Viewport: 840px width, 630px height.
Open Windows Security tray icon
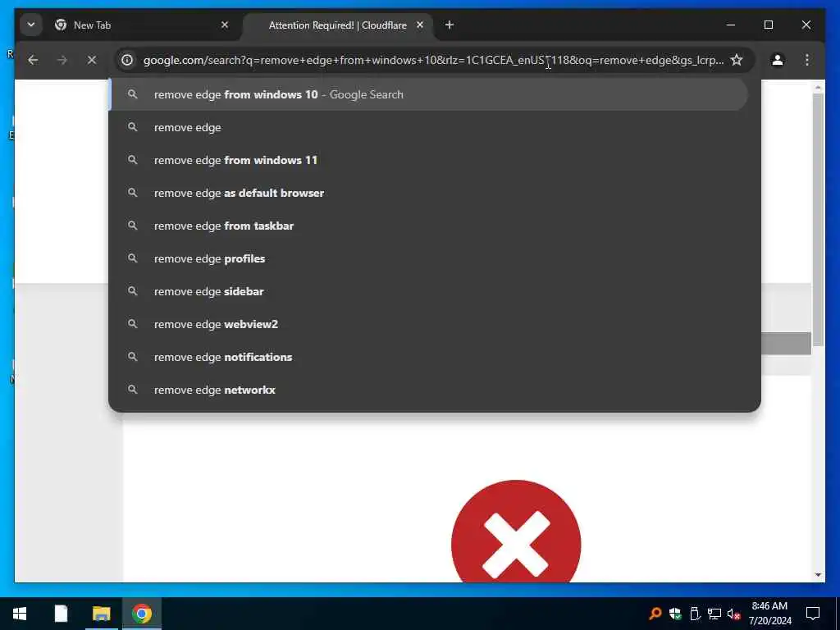point(675,614)
